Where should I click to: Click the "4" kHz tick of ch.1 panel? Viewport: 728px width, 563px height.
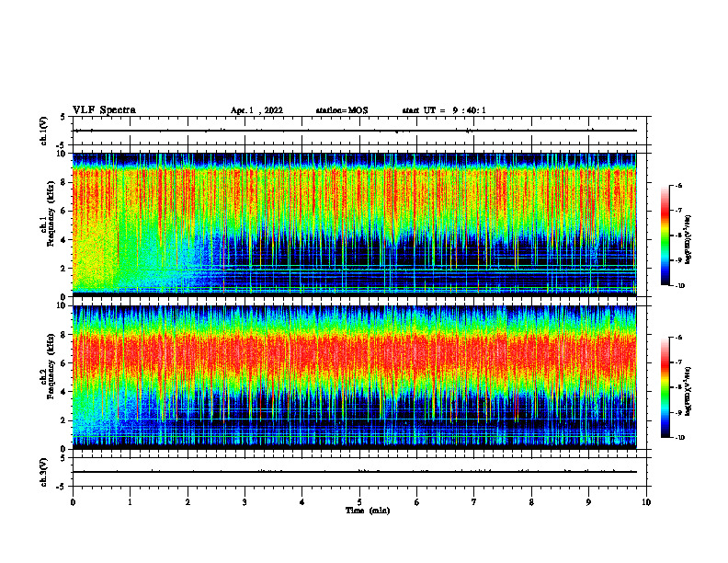[63, 240]
